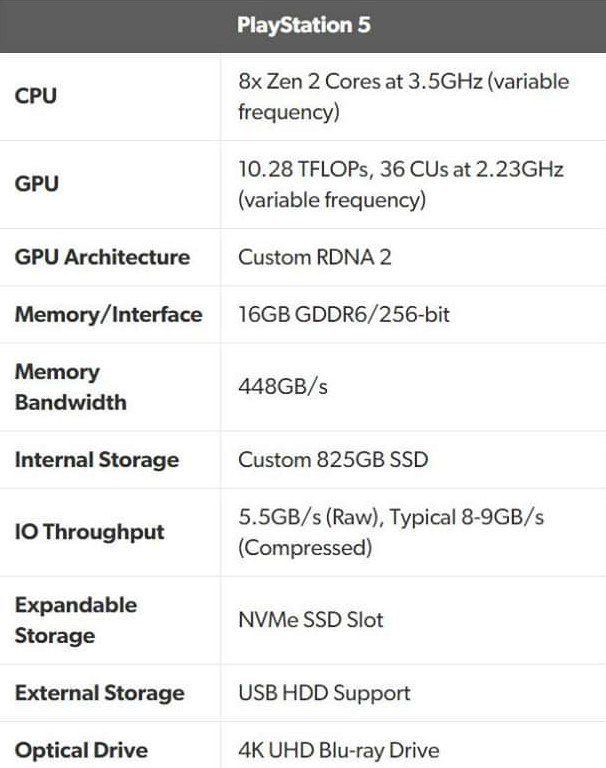Click the NVMe SSD Slot cell
Viewport: 606px width, 768px height.
[310, 620]
